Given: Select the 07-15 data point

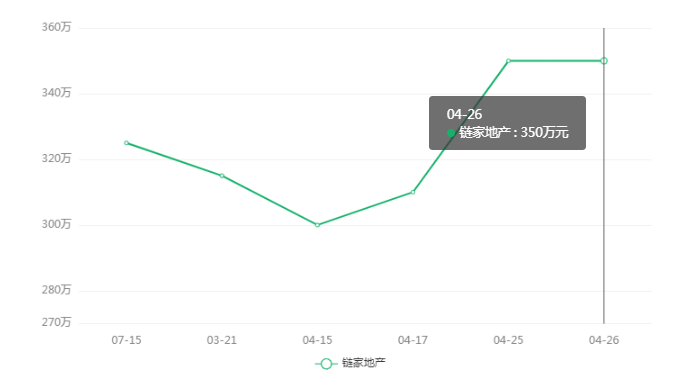Looking at the screenshot, I should point(126,143).
